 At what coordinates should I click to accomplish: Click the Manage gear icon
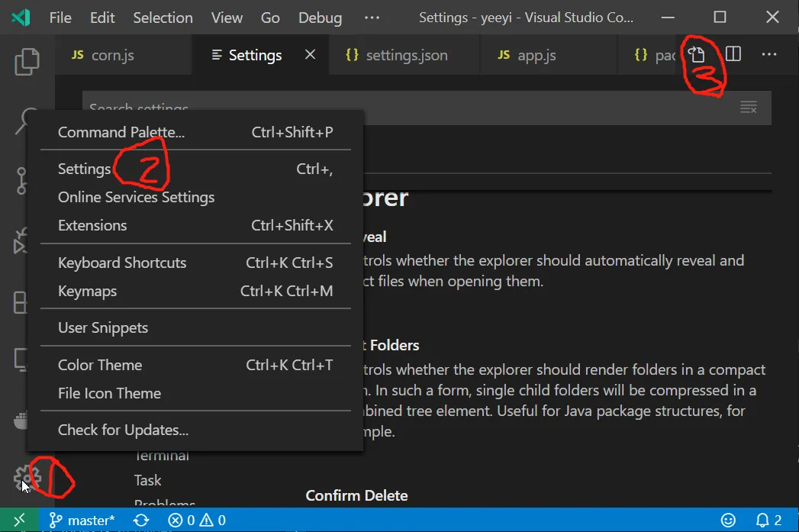point(27,479)
